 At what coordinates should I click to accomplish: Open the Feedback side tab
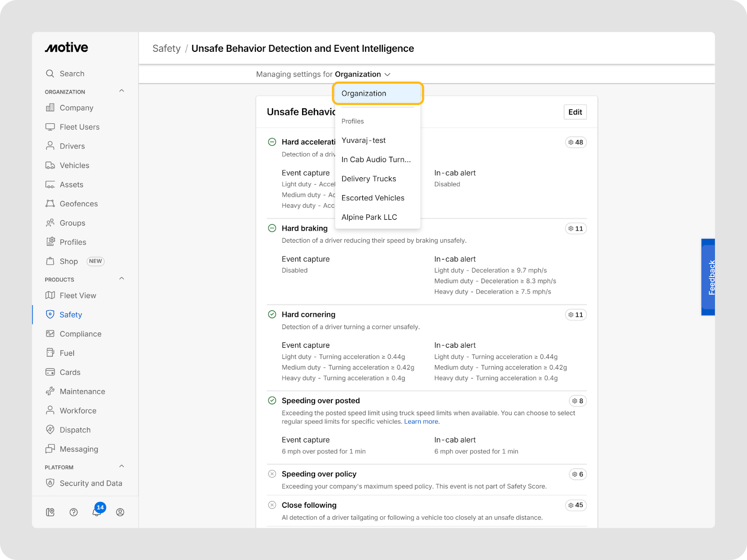[x=708, y=277]
